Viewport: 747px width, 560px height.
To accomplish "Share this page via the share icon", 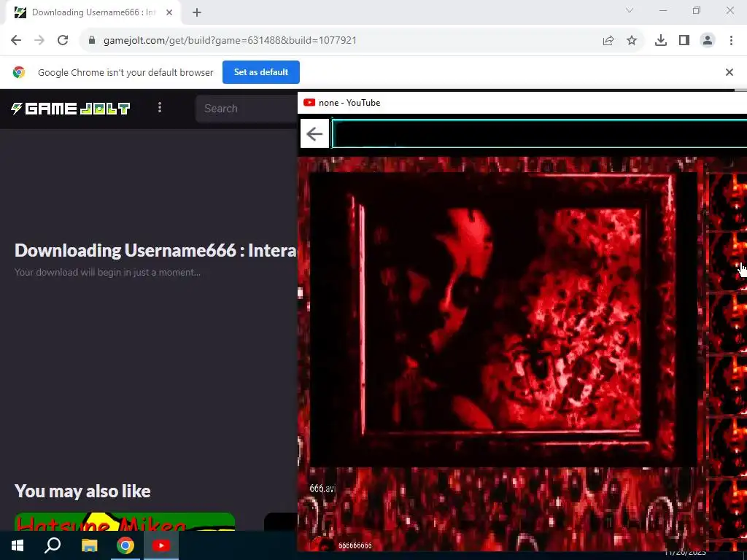I will click(608, 41).
